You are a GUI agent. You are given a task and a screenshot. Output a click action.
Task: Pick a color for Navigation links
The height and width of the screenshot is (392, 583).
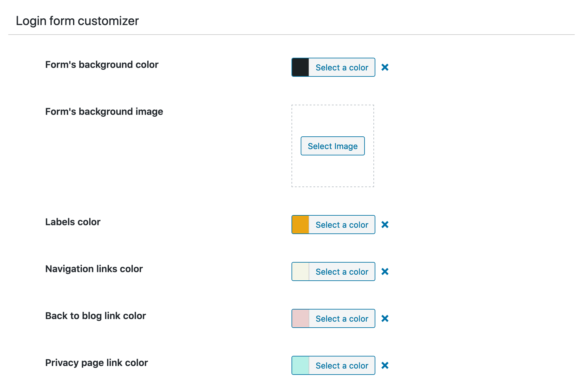tap(342, 271)
